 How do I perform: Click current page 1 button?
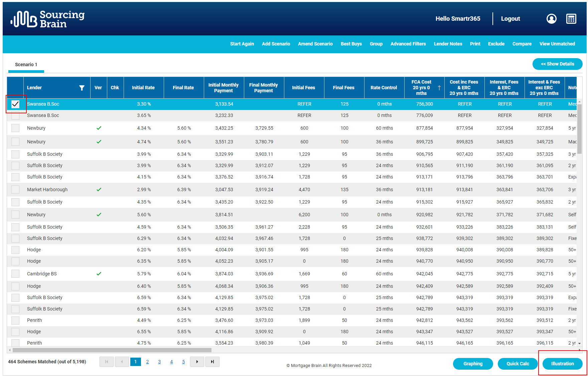(135, 362)
